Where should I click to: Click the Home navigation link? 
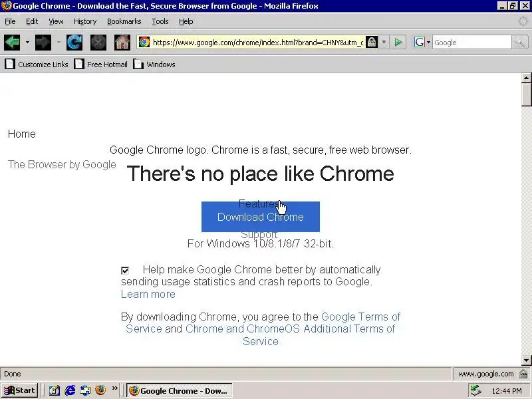(x=22, y=134)
